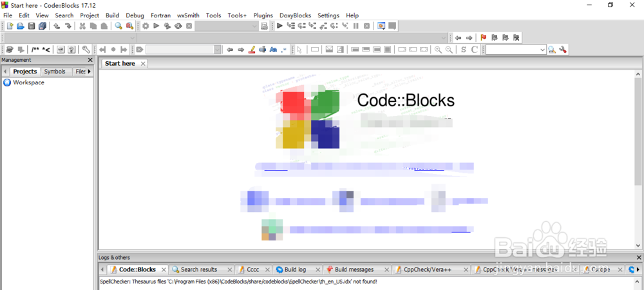
Task: Click the Open file folder icon
Action: click(x=21, y=26)
